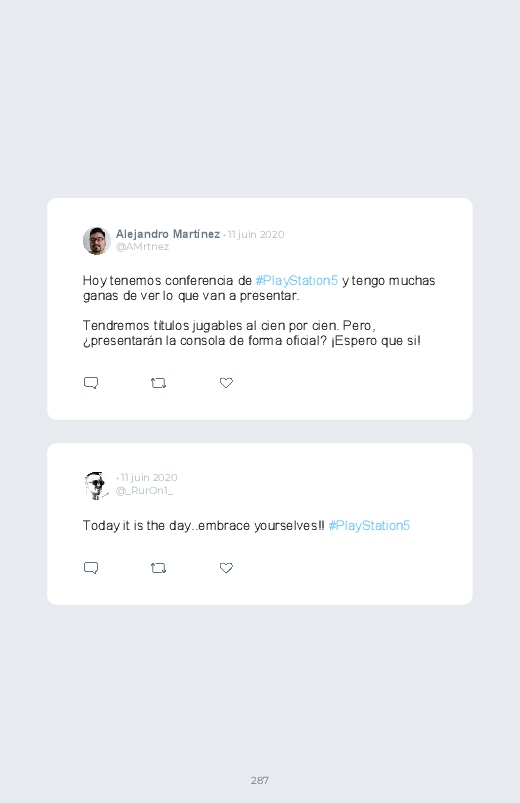The width and height of the screenshot is (520, 803).
Task: Open Alejandro Martínez's profile picture
Action: 97,241
